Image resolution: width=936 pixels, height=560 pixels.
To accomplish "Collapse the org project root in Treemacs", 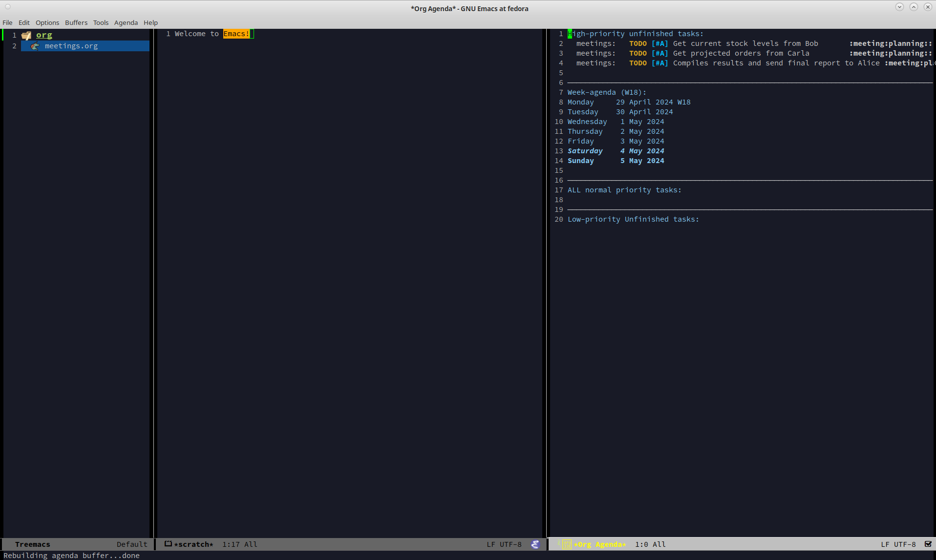I will [44, 35].
